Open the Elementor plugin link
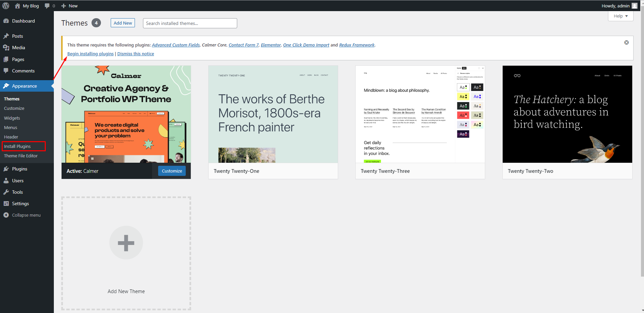This screenshot has width=644, height=313. click(x=271, y=45)
